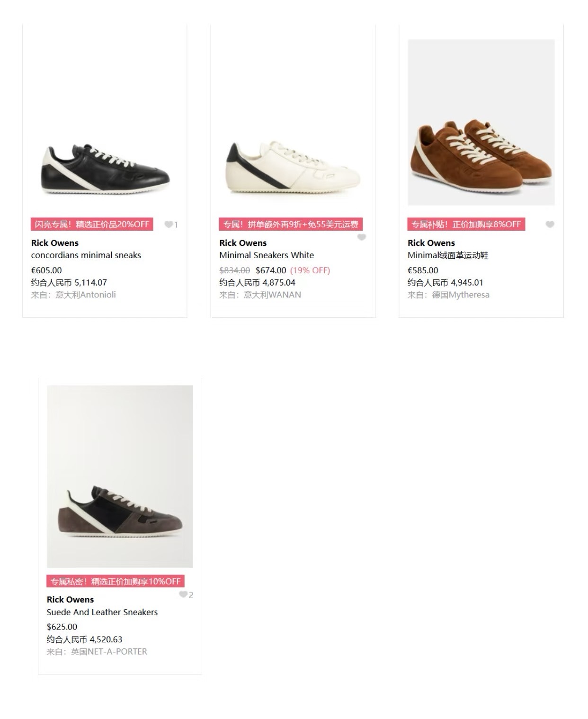Click the 闪亮专属 20%OFF promo banner
The image size is (588, 719).
92,225
